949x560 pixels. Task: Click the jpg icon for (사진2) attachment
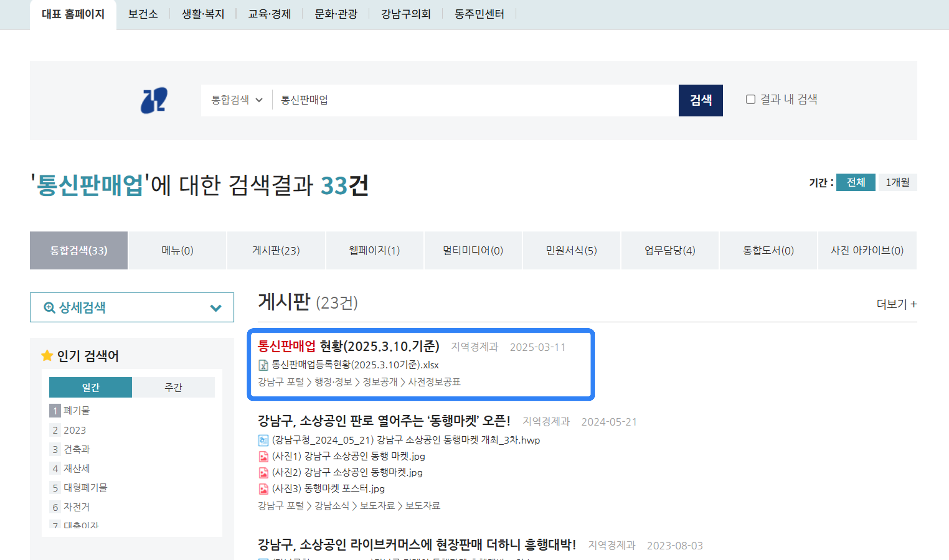[263, 472]
